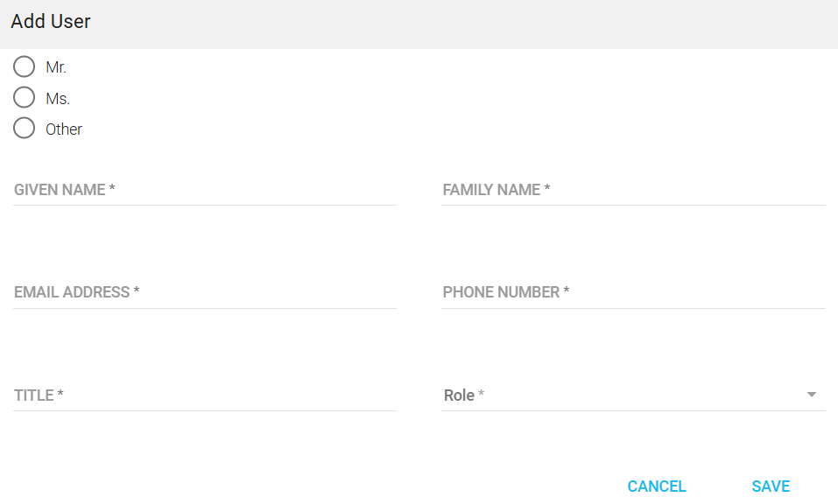Save the new user
Screen dimensions: 838x504
click(771, 486)
